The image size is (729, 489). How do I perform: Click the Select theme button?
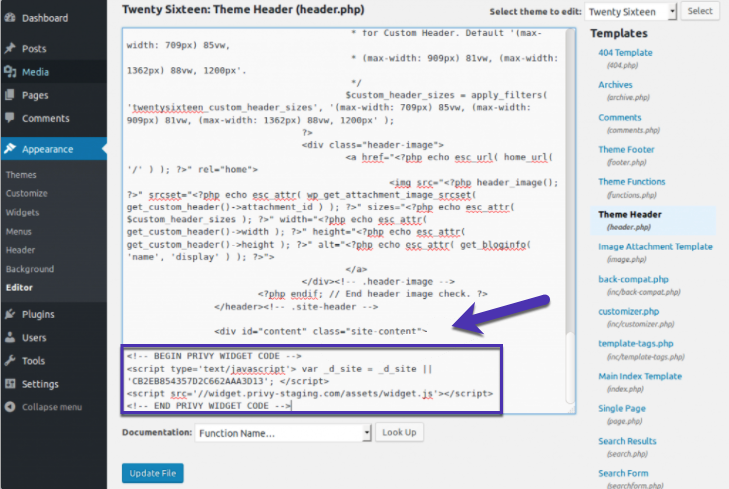tap(700, 11)
